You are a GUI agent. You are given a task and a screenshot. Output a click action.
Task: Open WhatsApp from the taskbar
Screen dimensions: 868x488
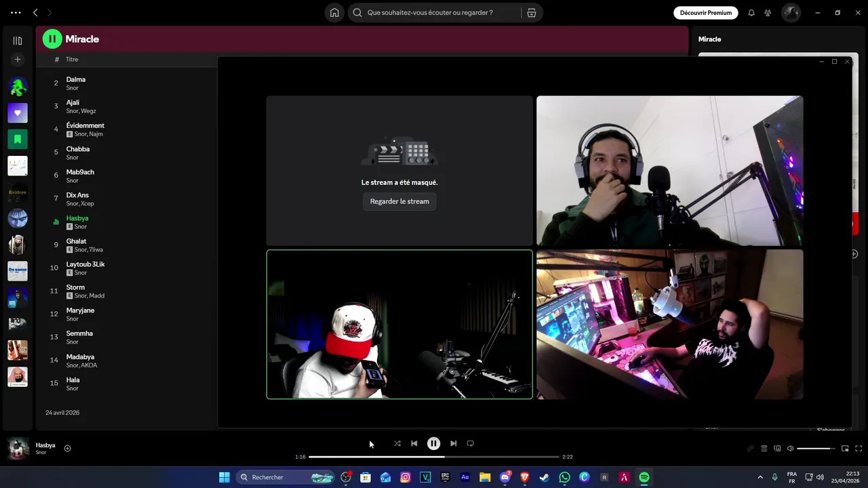564,477
